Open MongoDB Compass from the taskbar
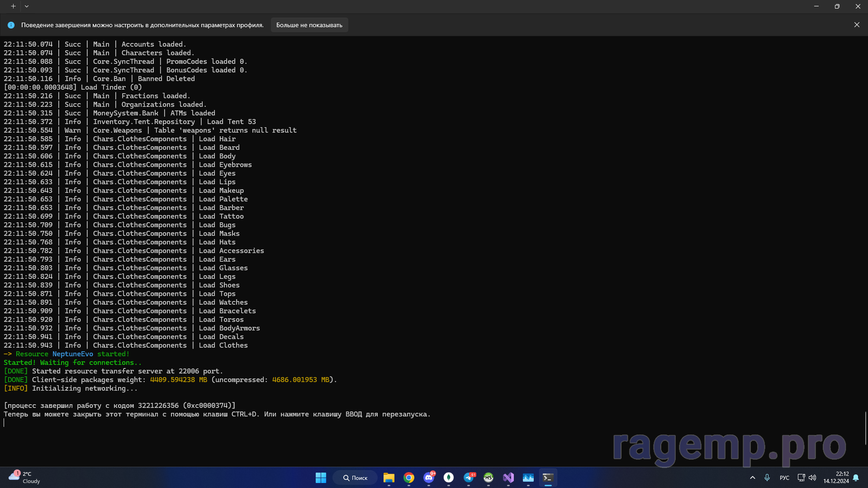This screenshot has height=488, width=868. tap(448, 478)
